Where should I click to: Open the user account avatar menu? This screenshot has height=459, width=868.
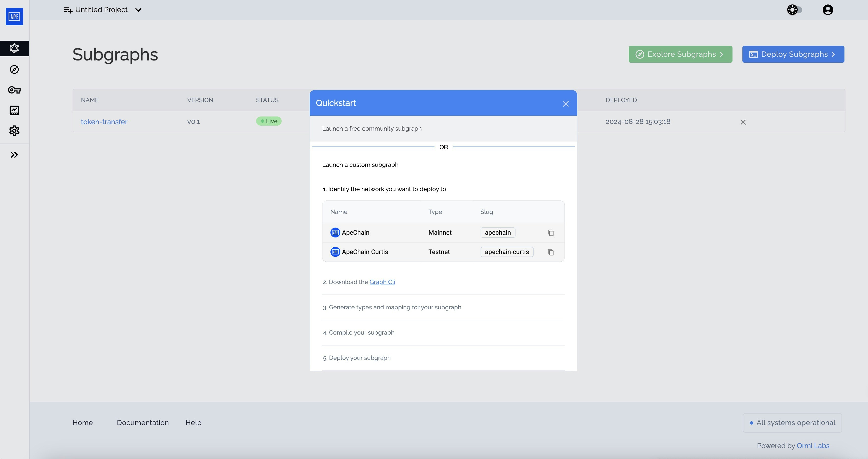(x=828, y=10)
